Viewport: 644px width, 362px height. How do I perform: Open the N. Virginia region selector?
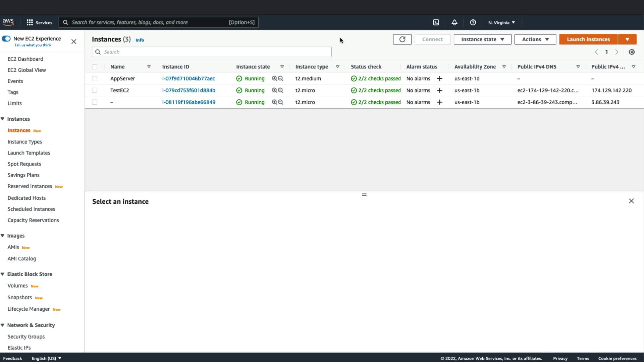(501, 22)
